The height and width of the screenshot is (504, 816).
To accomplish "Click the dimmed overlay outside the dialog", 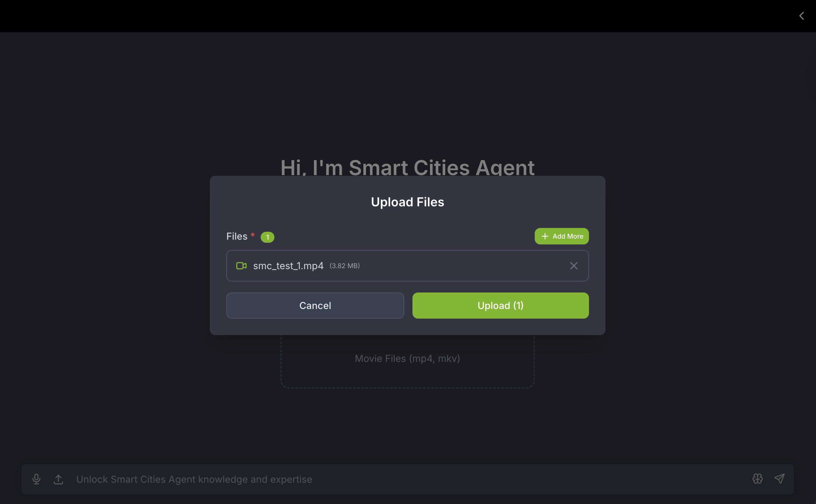I will pyautogui.click(x=103, y=240).
